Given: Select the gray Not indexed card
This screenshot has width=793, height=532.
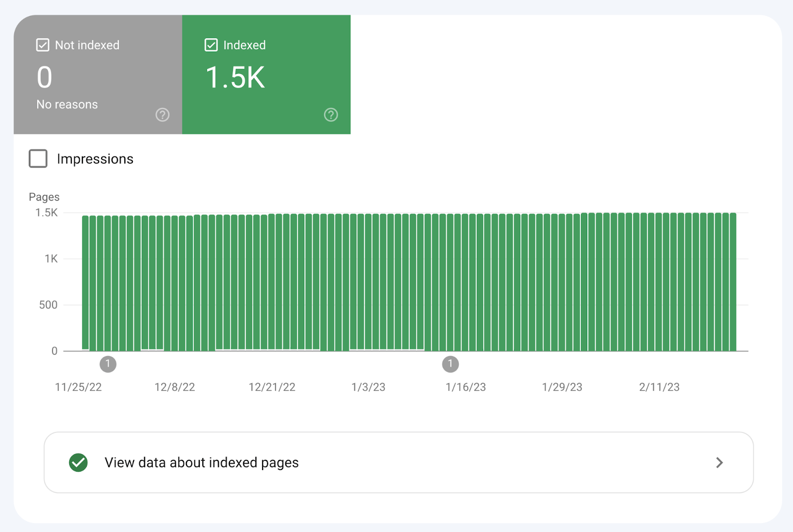Looking at the screenshot, I should point(98,74).
